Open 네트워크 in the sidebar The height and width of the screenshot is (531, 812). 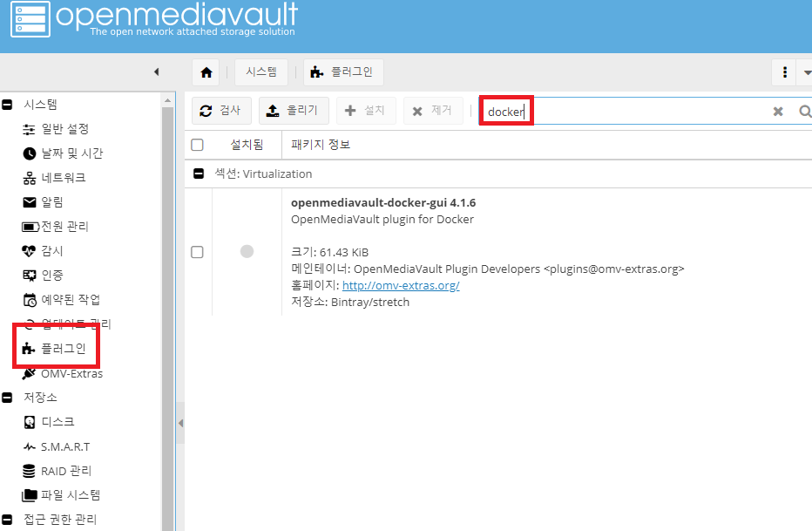tap(64, 178)
